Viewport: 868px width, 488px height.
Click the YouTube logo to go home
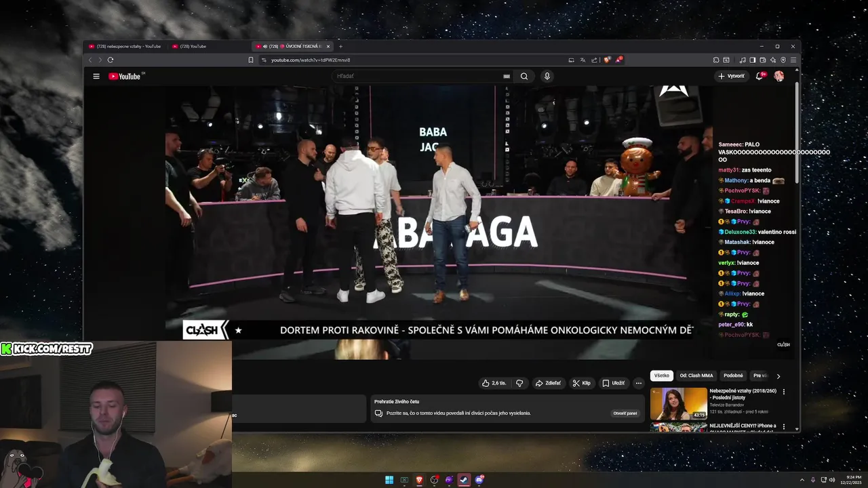(125, 77)
